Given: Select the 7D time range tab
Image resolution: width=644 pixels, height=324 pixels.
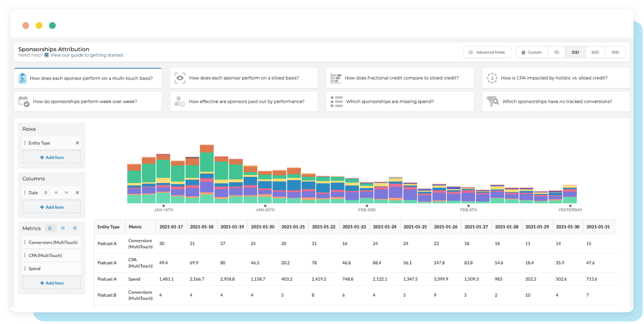Looking at the screenshot, I should tap(556, 52).
